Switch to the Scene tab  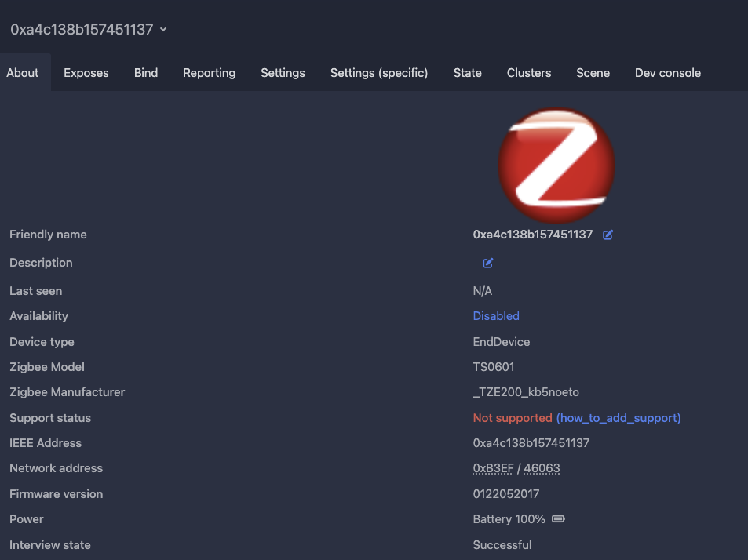point(593,72)
